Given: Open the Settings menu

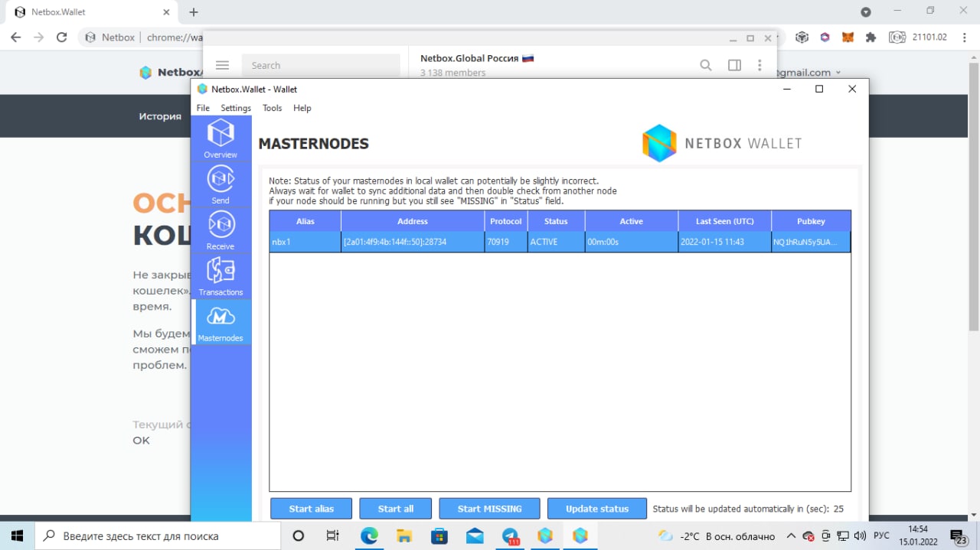Looking at the screenshot, I should [x=236, y=108].
